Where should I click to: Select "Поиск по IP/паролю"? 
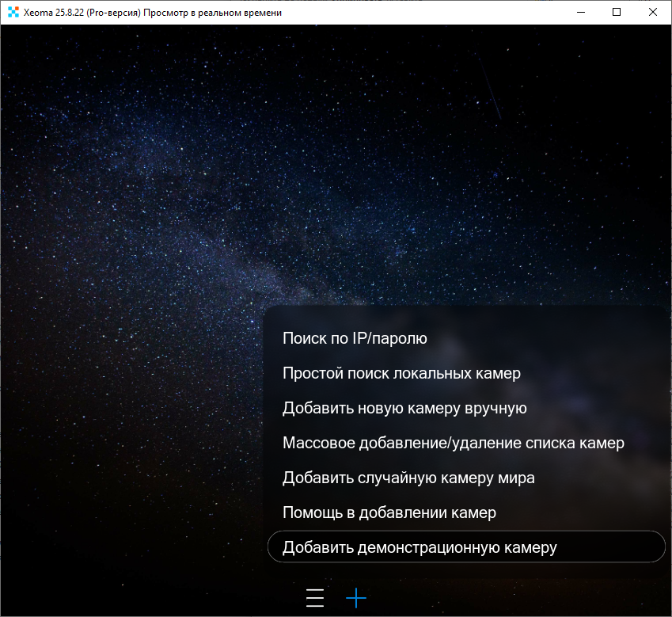355,338
